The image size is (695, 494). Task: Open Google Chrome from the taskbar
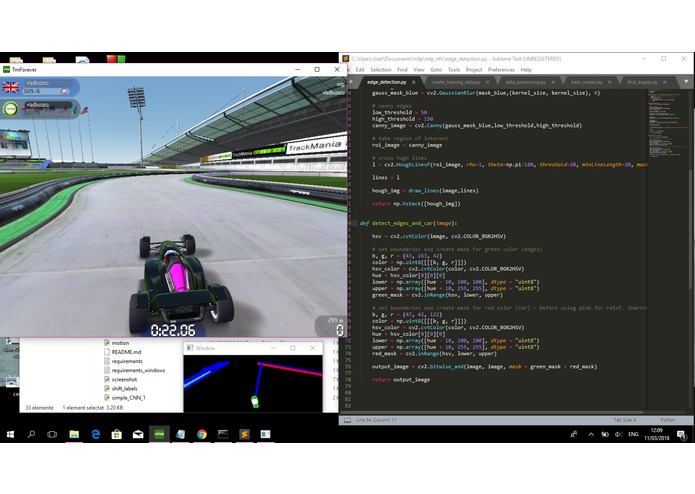click(x=202, y=434)
